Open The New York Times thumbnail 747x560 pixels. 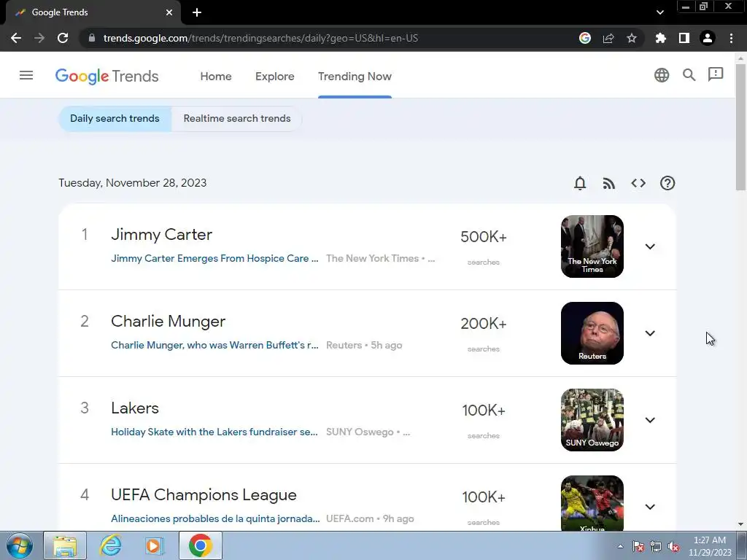[592, 246]
